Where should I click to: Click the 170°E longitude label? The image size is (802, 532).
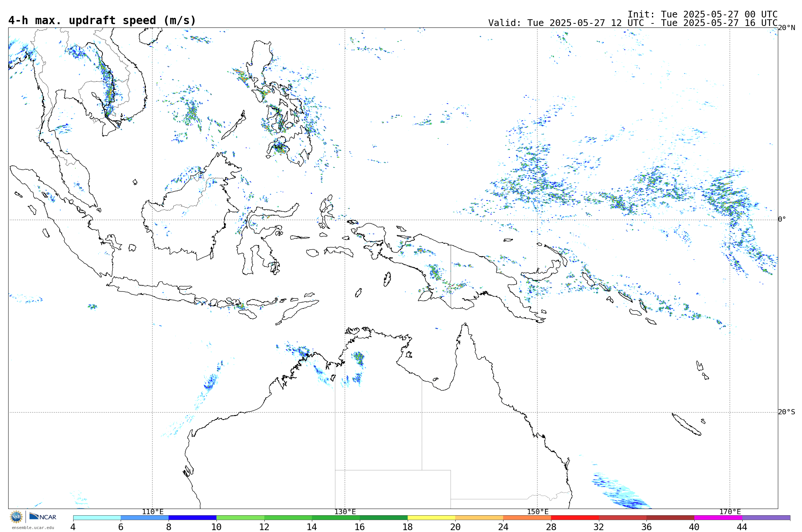pos(730,512)
